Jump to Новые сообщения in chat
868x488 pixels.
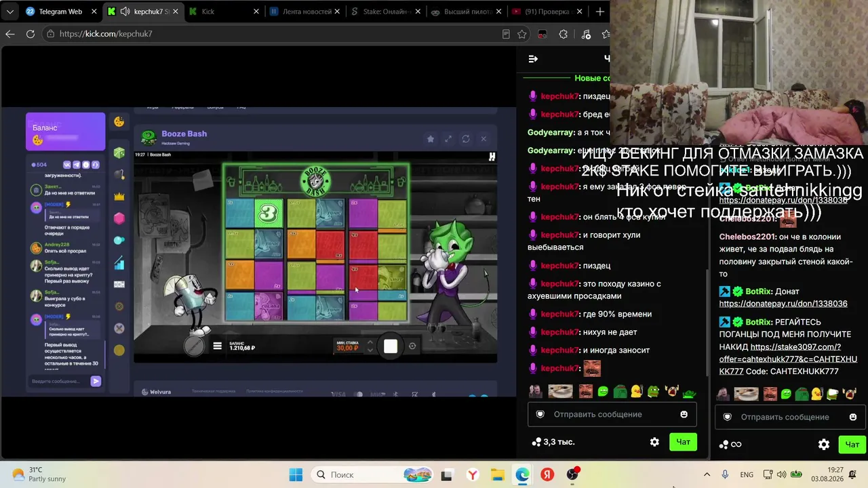[592, 78]
